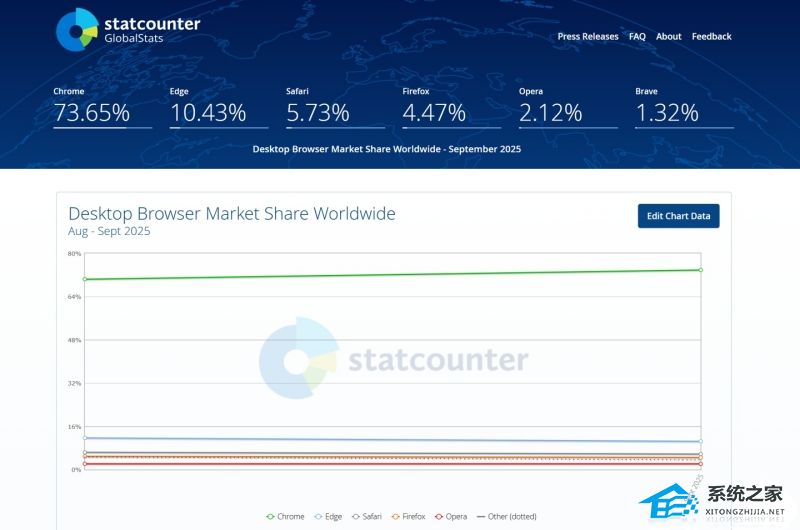Toggle Other (dotted) series in legend
Viewport: 800px width, 530px height.
507,516
